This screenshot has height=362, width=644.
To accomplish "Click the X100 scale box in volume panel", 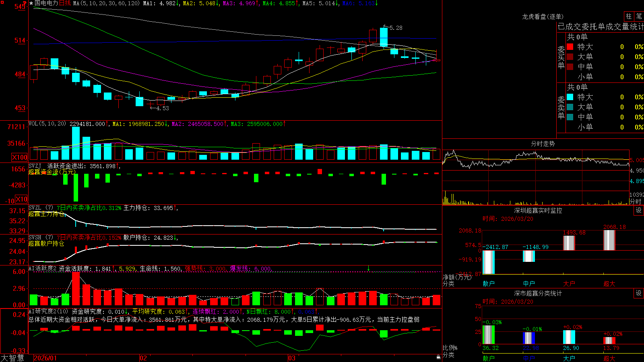I will tap(20, 157).
